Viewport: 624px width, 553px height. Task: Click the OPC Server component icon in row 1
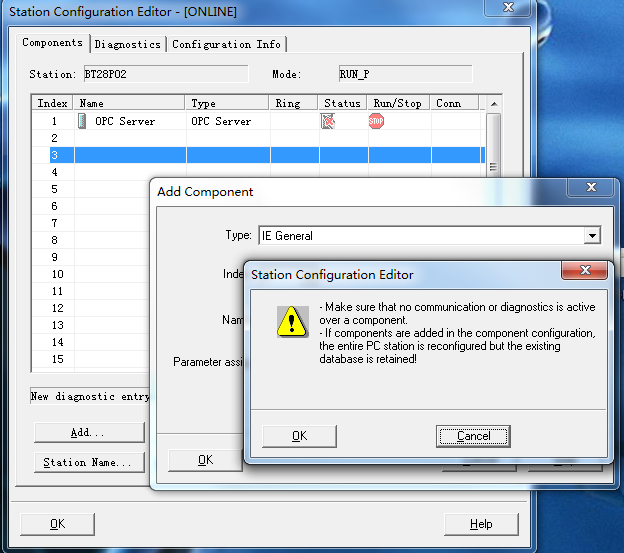(x=82, y=121)
